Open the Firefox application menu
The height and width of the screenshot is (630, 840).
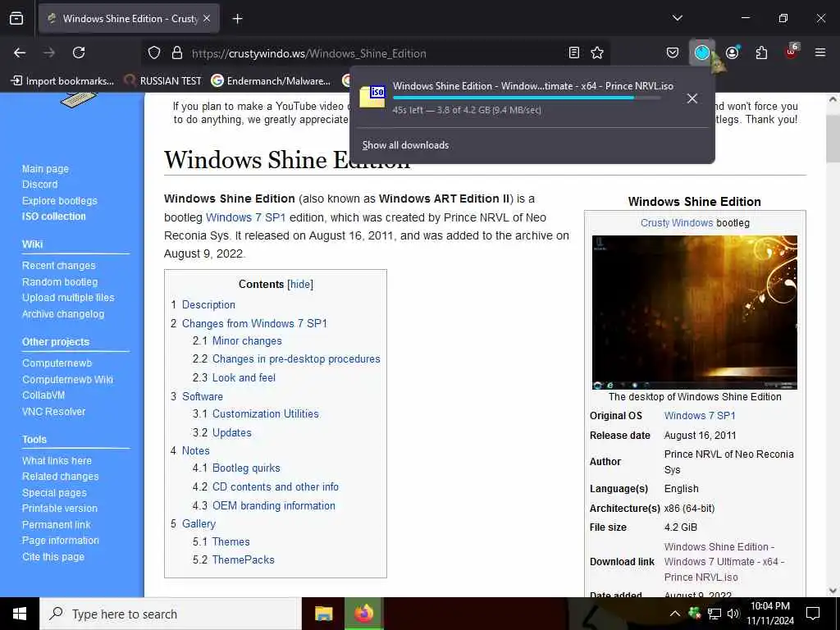pyautogui.click(x=820, y=52)
